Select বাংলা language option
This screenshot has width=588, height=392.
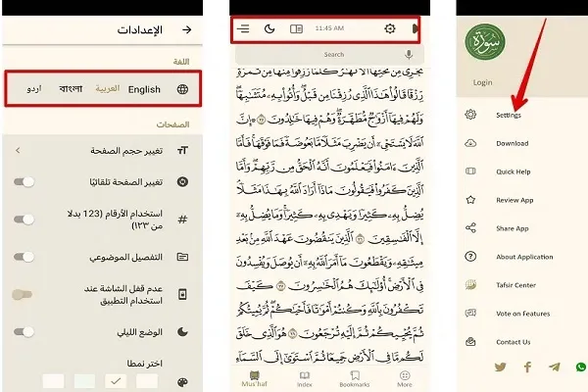click(71, 88)
